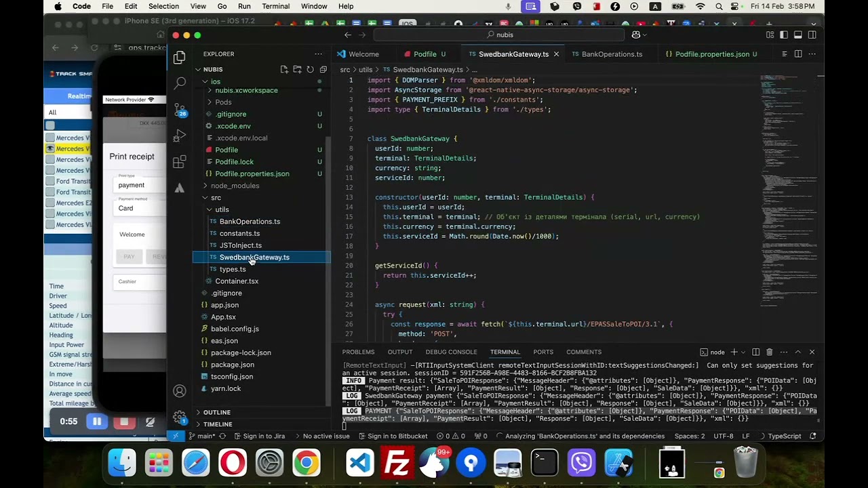
Task: Kill the terminal with the trash icon
Action: tap(769, 352)
